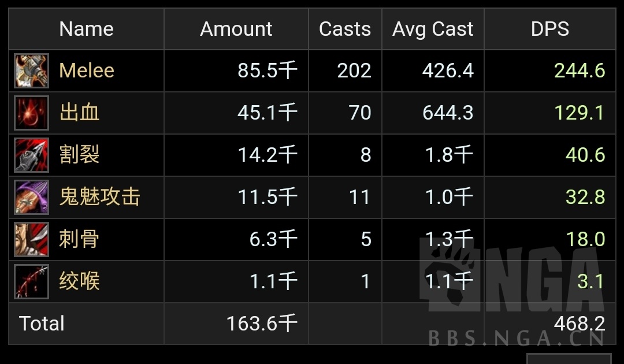
Task: Click the Total amount 163.6千 cell
Action: [x=262, y=324]
